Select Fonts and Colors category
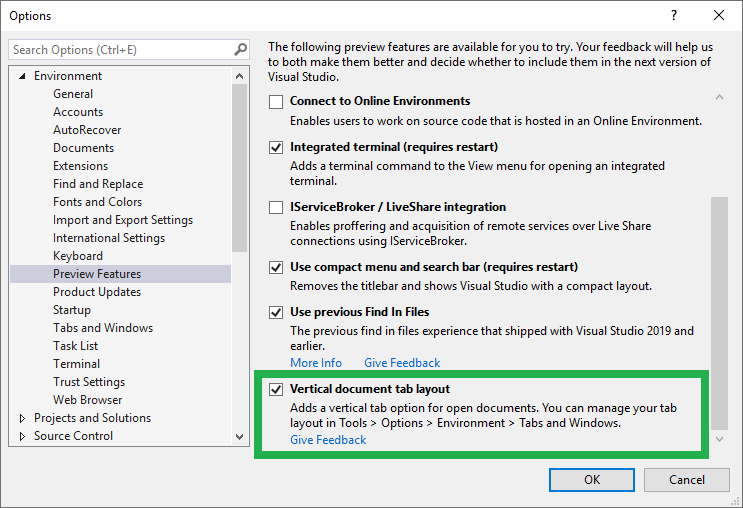 97,202
